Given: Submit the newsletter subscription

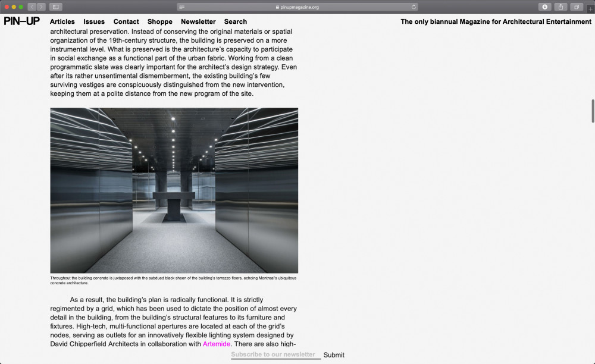Looking at the screenshot, I should [334, 355].
